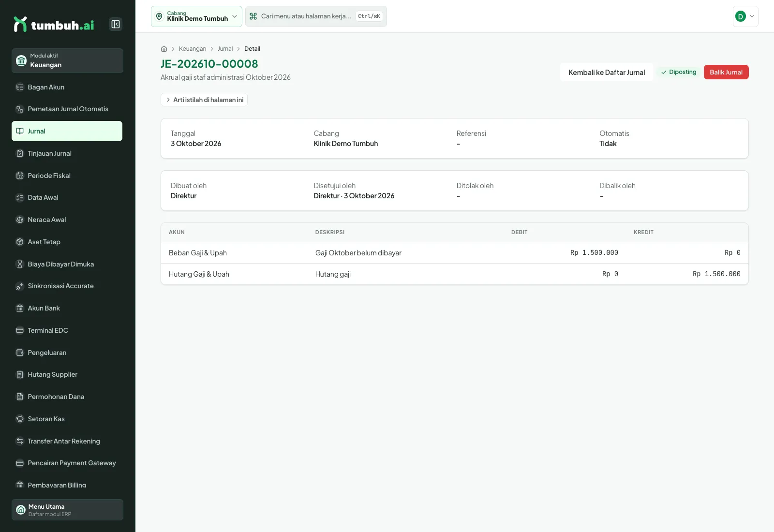Open the Modul aktif Keuangan switcher
The width and height of the screenshot is (774, 532).
[67, 60]
